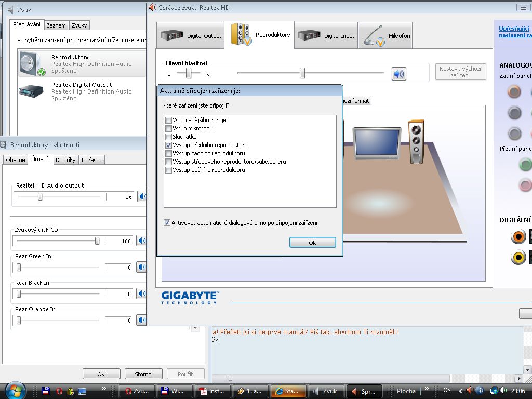Open Upřesnit tab in properties
This screenshot has height=399, width=532.
pyautogui.click(x=92, y=160)
